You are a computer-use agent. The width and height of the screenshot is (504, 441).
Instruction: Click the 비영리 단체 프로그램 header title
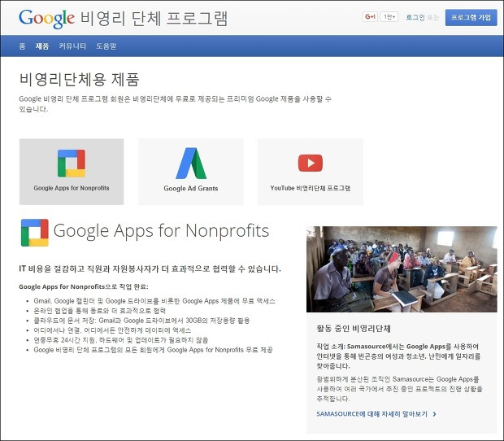pyautogui.click(x=154, y=19)
